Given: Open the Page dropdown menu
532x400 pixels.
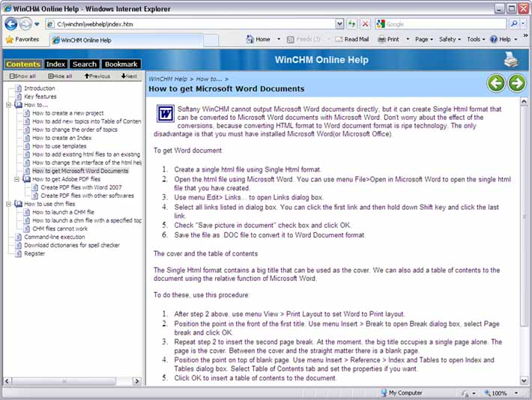Looking at the screenshot, I should coord(424,39).
